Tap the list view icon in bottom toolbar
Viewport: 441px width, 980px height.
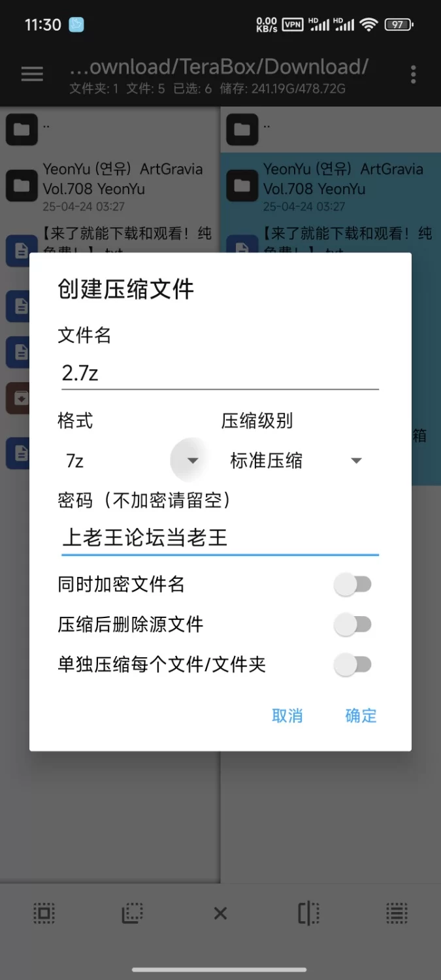397,913
